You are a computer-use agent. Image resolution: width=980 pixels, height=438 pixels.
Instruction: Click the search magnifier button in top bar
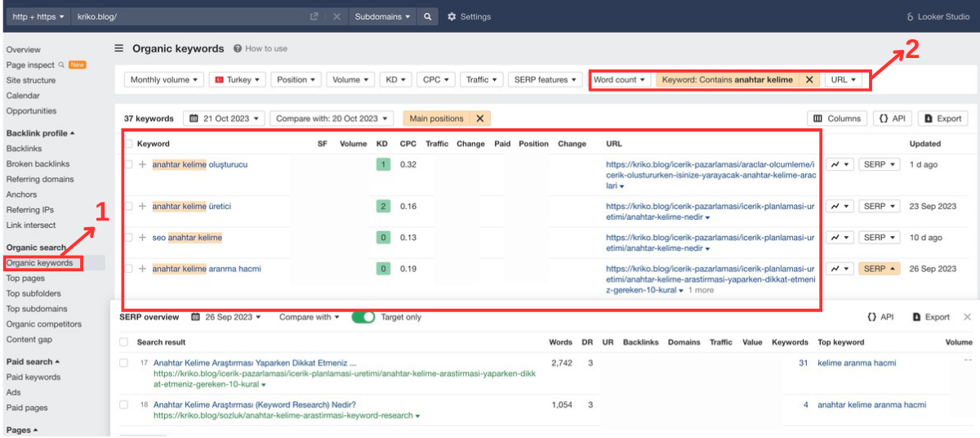pos(427,16)
